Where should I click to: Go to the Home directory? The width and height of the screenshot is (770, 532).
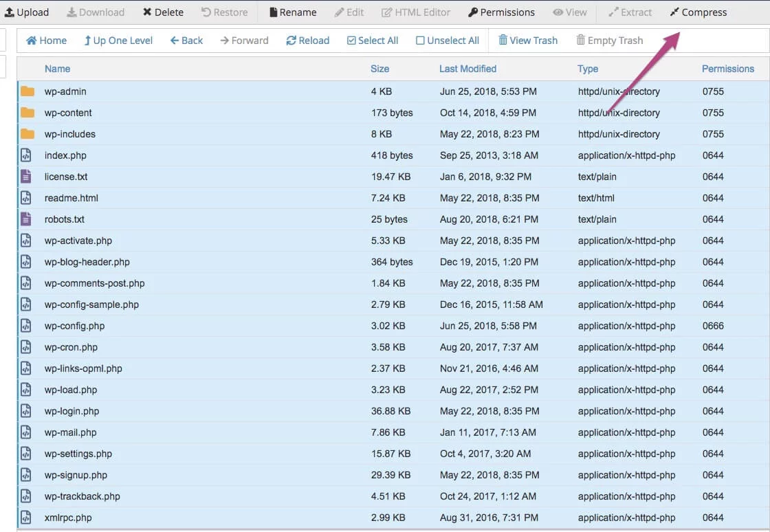coord(46,41)
